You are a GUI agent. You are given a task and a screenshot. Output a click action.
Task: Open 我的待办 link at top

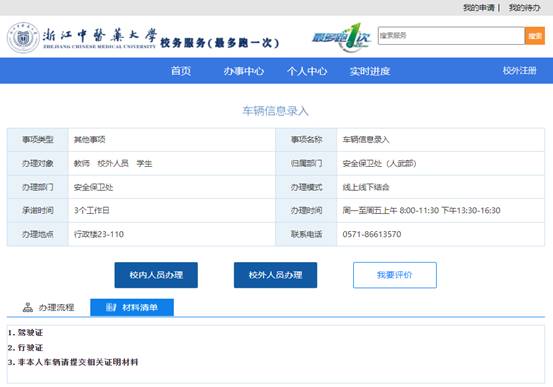(x=524, y=8)
